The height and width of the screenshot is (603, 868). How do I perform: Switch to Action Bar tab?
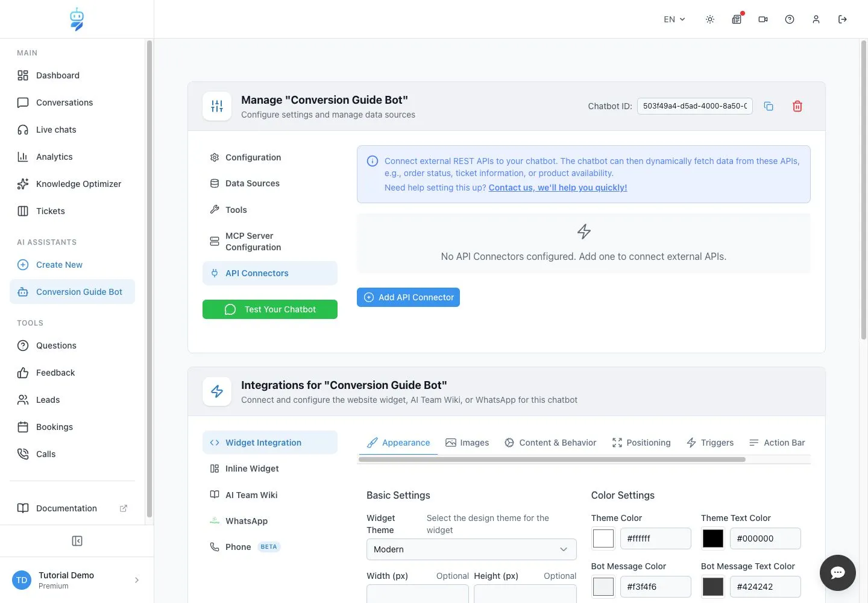(x=777, y=443)
